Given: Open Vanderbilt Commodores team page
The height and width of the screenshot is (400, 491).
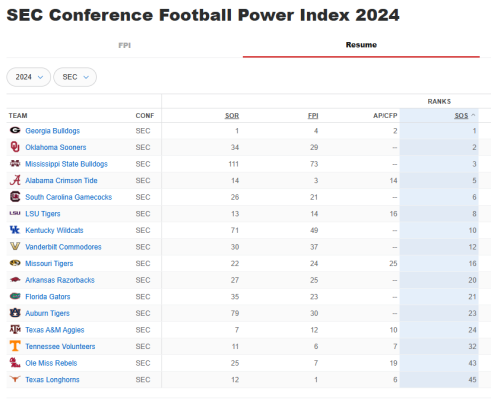Looking at the screenshot, I should (x=63, y=247).
